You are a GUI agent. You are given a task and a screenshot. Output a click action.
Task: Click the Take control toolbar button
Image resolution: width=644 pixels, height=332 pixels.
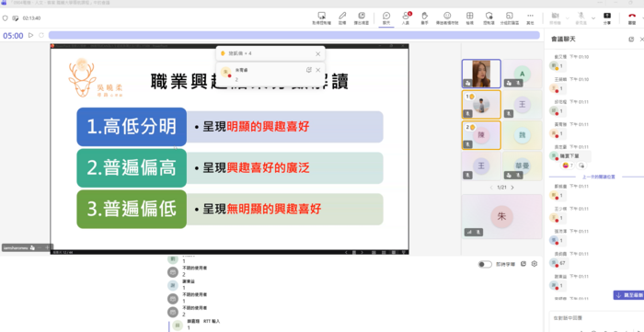(322, 18)
